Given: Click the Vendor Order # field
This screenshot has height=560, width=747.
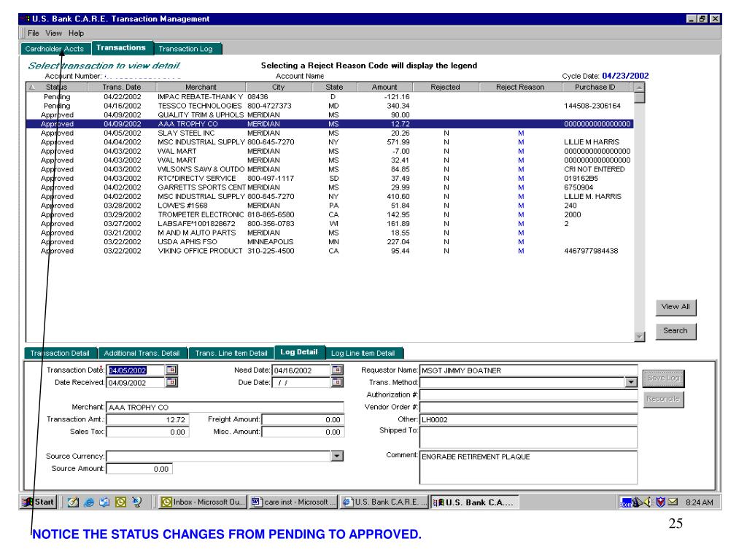Looking at the screenshot, I should 528,407.
